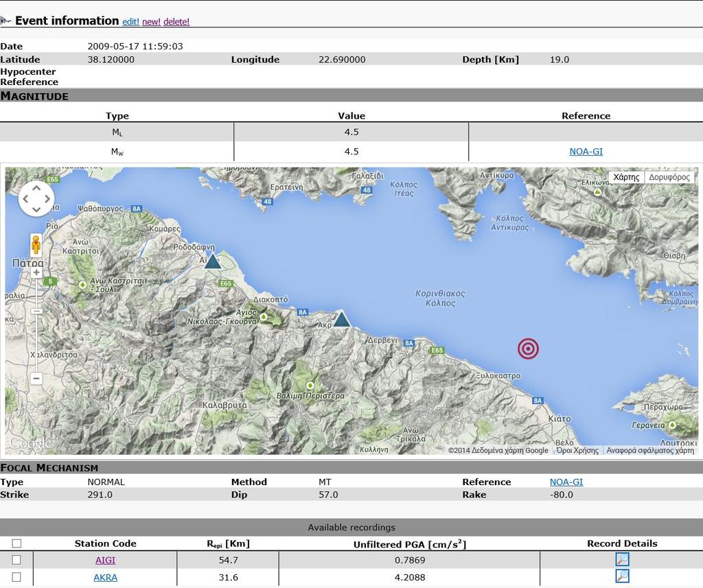View AKRA record details magnifier icon
This screenshot has width=703, height=588.
622,576
